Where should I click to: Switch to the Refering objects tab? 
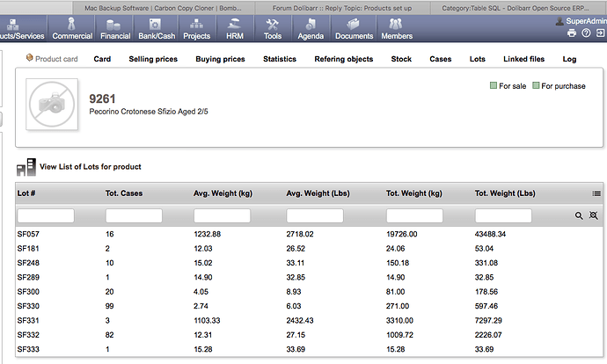tap(344, 59)
